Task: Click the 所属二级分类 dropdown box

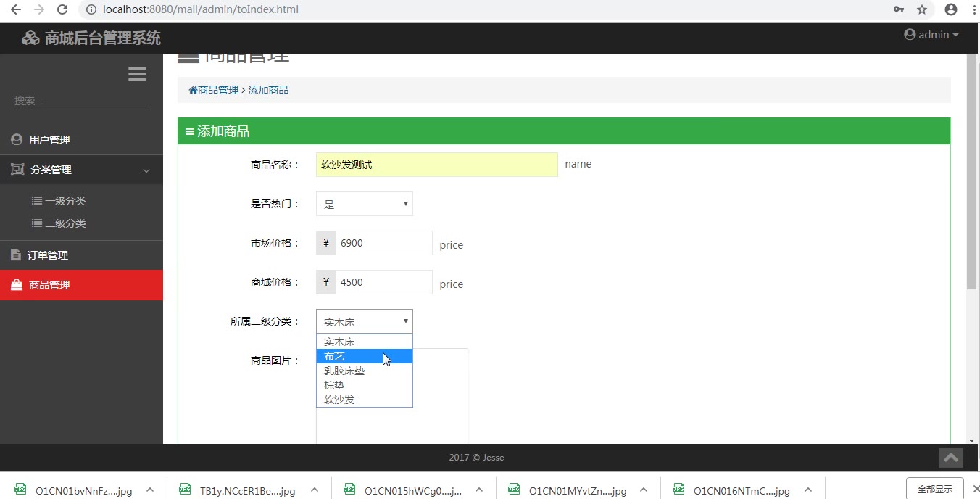Action: point(365,321)
